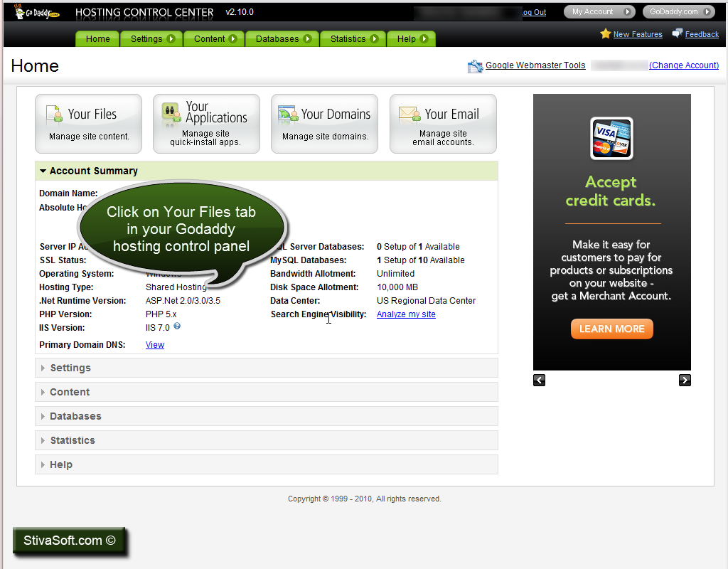The image size is (728, 569).
Task: Click the Your Domains icon
Action: (288, 114)
